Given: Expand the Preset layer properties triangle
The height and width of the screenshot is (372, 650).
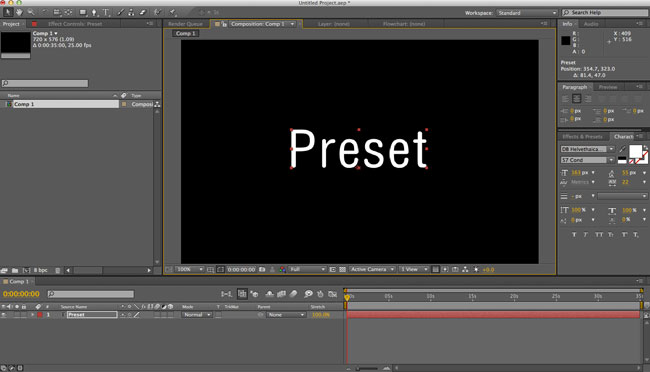Looking at the screenshot, I should coord(32,315).
